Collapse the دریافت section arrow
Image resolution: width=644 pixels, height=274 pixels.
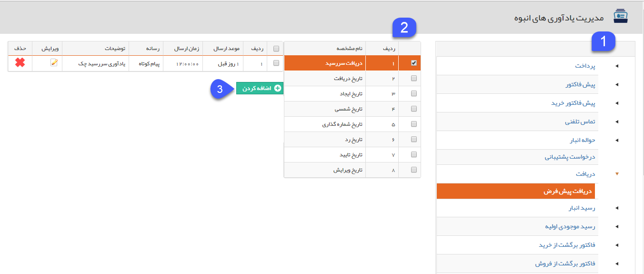pyautogui.click(x=617, y=174)
